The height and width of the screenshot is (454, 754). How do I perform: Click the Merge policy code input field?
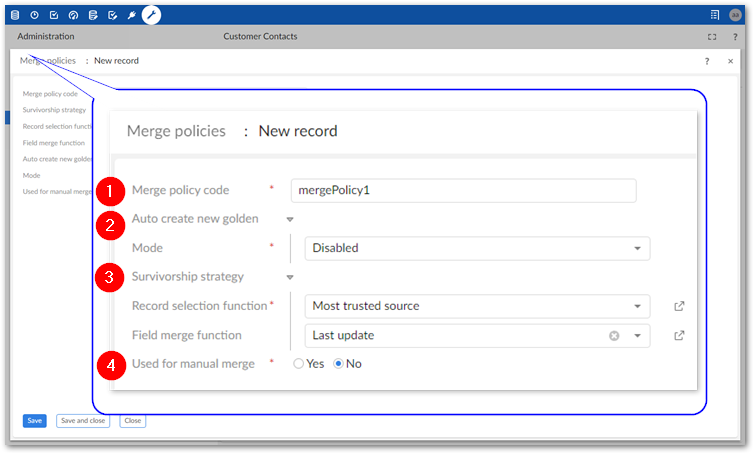[463, 190]
